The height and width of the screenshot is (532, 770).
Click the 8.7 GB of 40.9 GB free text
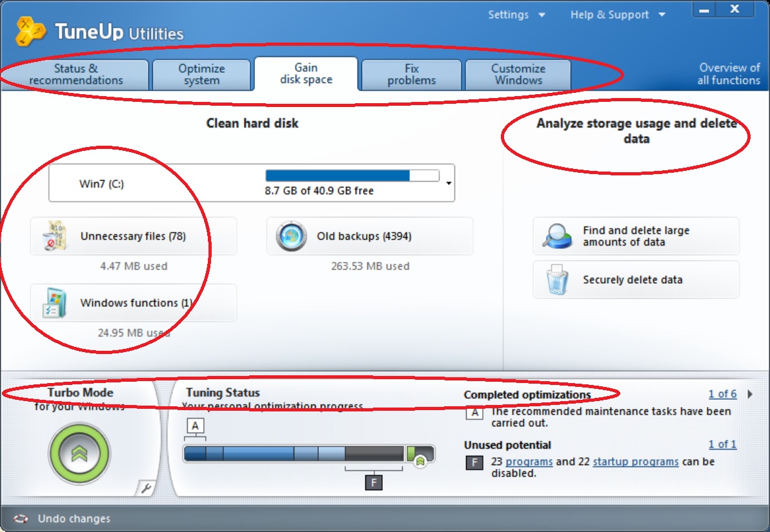319,191
